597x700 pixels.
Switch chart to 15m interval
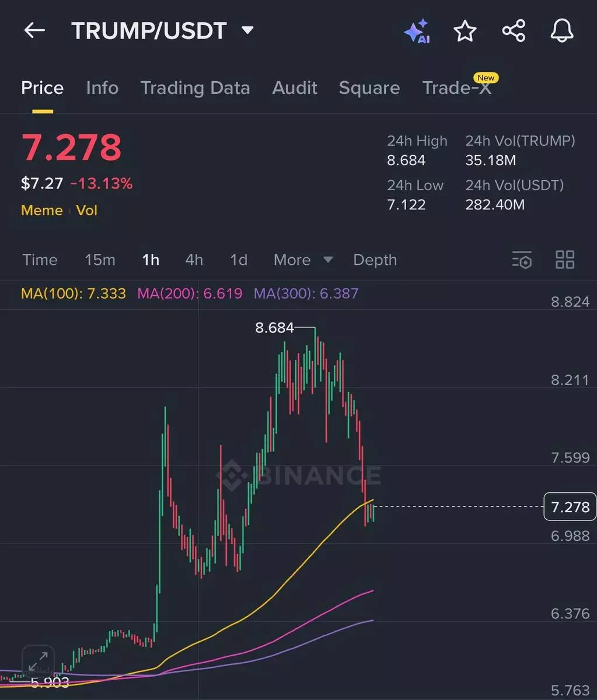pyautogui.click(x=100, y=260)
